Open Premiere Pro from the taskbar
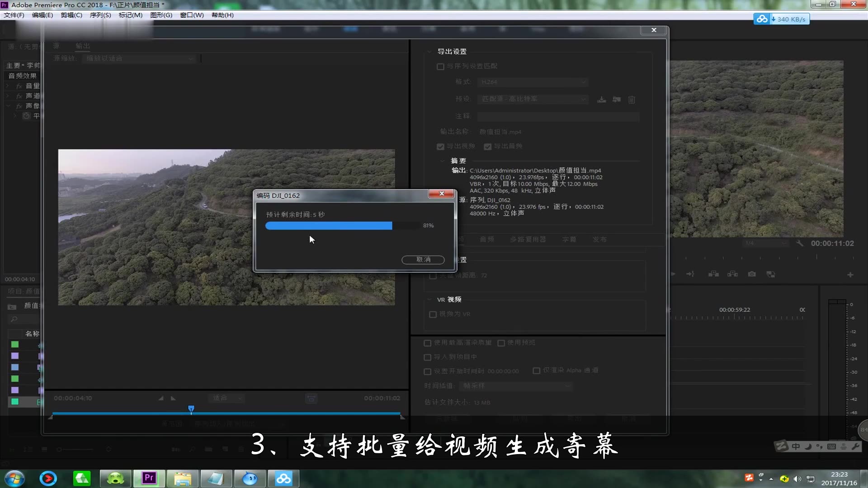Screen dimensions: 868x488 coord(149,478)
